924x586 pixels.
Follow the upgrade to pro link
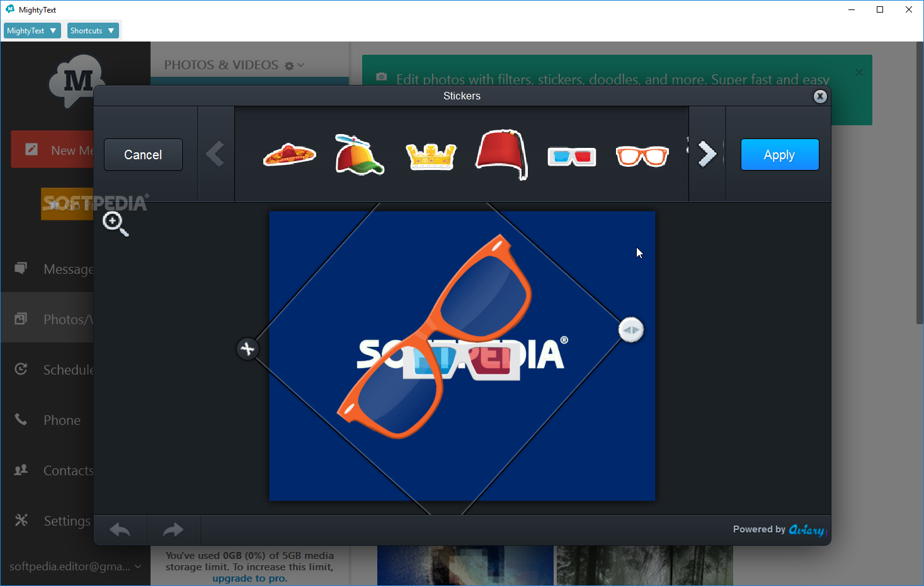pyautogui.click(x=249, y=578)
